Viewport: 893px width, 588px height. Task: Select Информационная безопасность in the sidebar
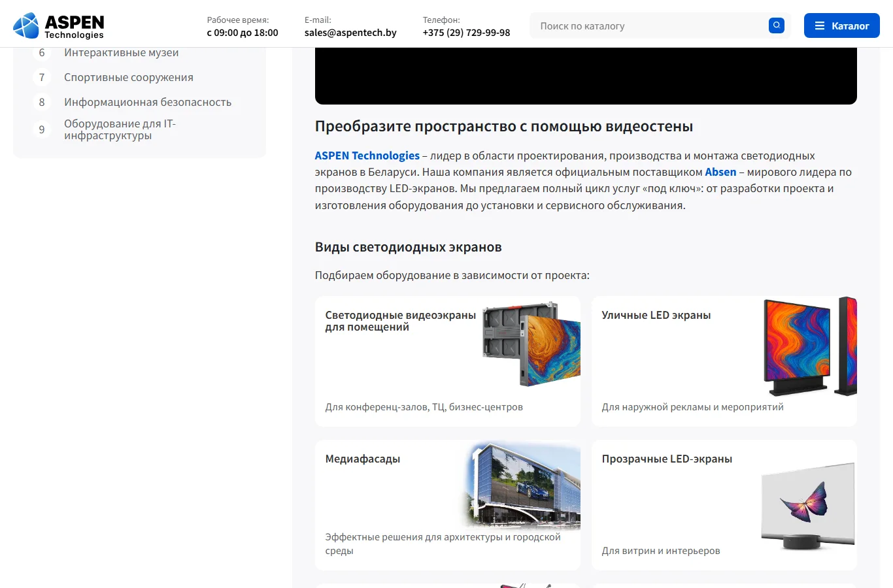(x=148, y=102)
